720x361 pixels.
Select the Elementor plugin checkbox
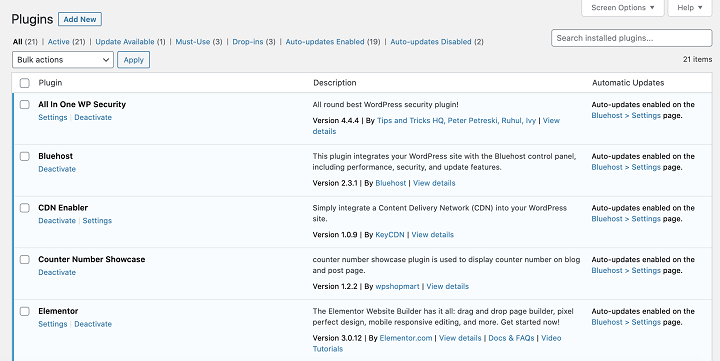(x=25, y=311)
